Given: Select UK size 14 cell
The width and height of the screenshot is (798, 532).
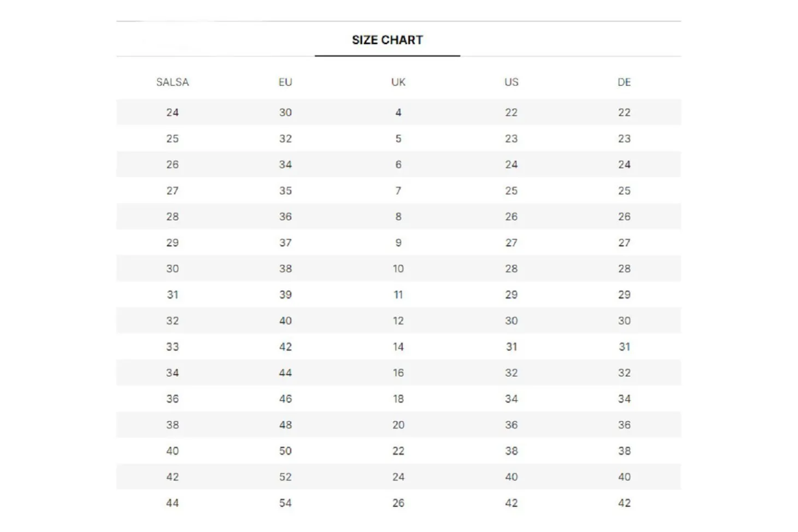Looking at the screenshot, I should (398, 347).
